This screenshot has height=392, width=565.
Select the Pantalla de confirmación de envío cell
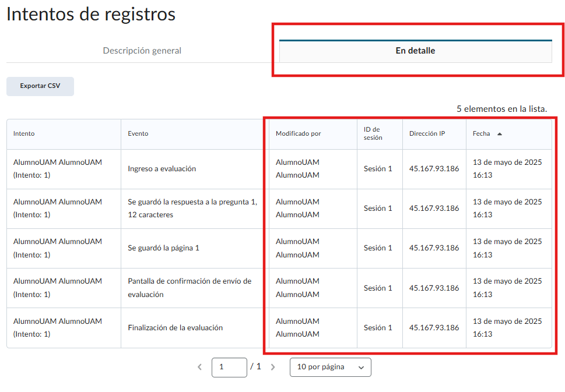click(x=189, y=288)
